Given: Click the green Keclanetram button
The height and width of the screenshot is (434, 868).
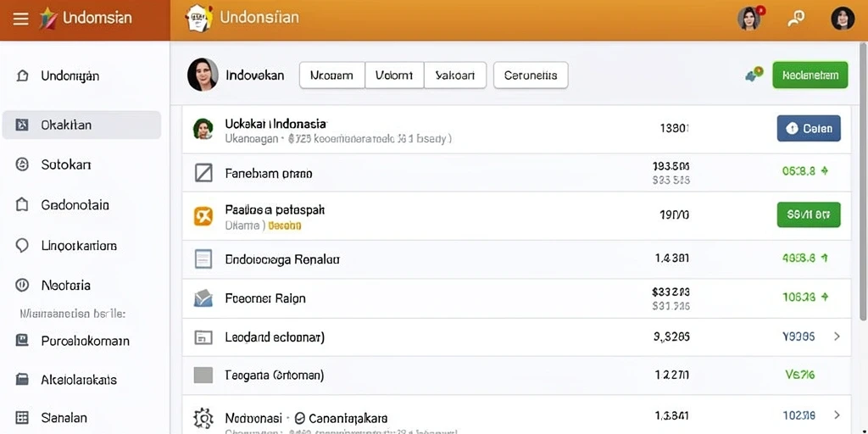Looking at the screenshot, I should click(810, 75).
